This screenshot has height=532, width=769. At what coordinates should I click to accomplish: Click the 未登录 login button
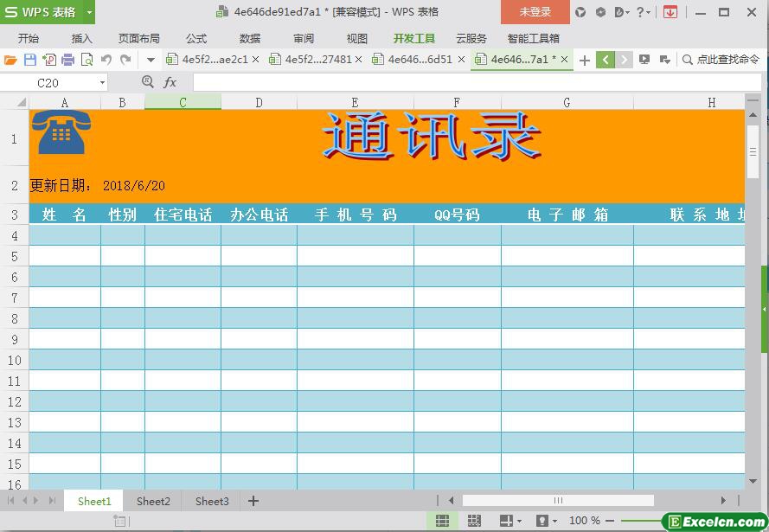click(x=535, y=12)
